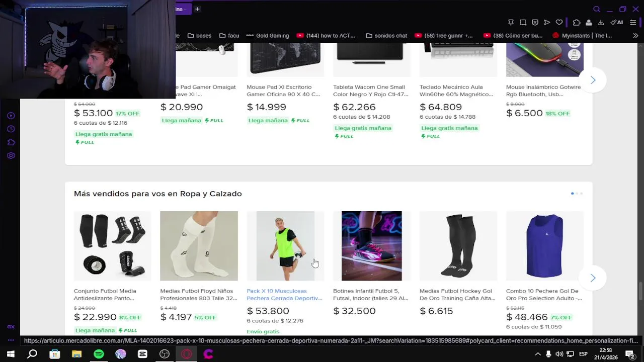The width and height of the screenshot is (644, 362).
Task: Open extensions puzzle icon in sidebar
Action: click(11, 142)
